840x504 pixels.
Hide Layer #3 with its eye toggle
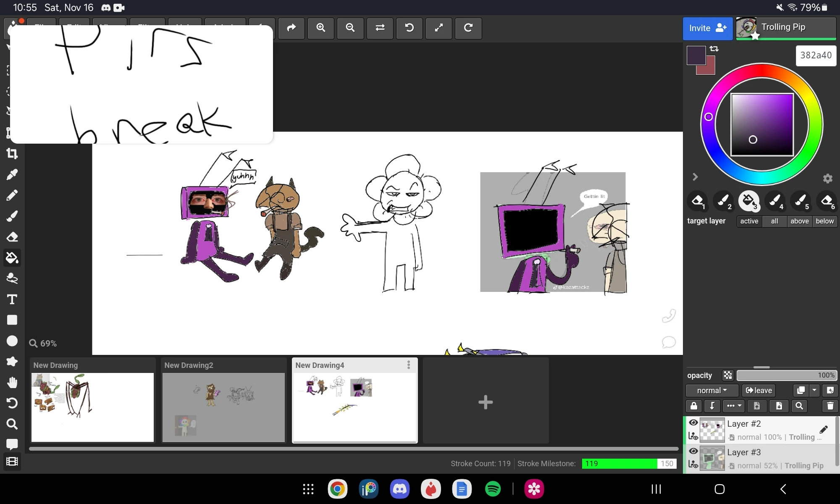[693, 451]
